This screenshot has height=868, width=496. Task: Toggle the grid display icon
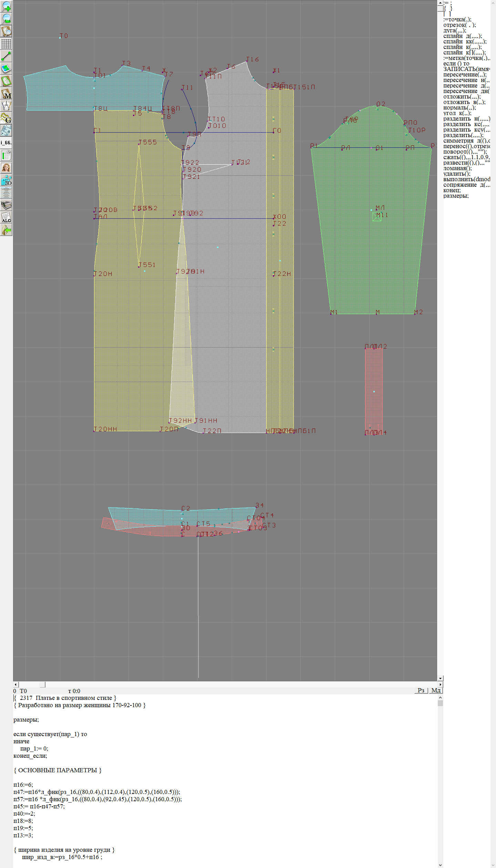[6, 44]
